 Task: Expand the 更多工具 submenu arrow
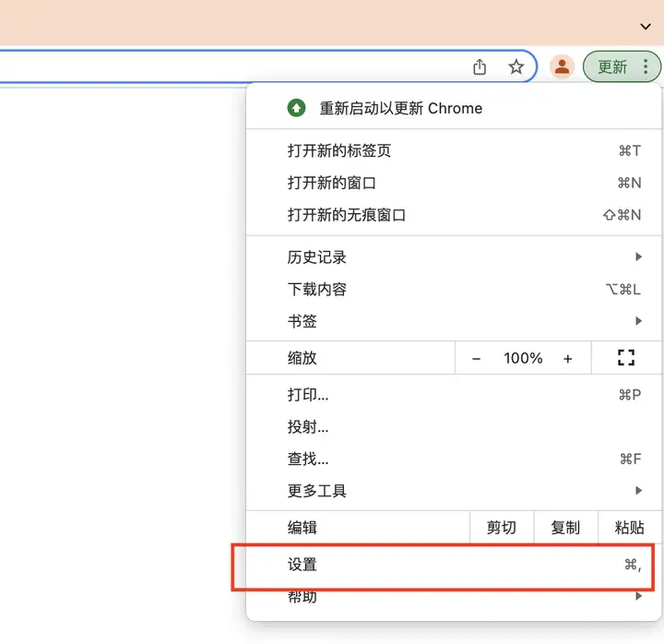click(x=638, y=491)
